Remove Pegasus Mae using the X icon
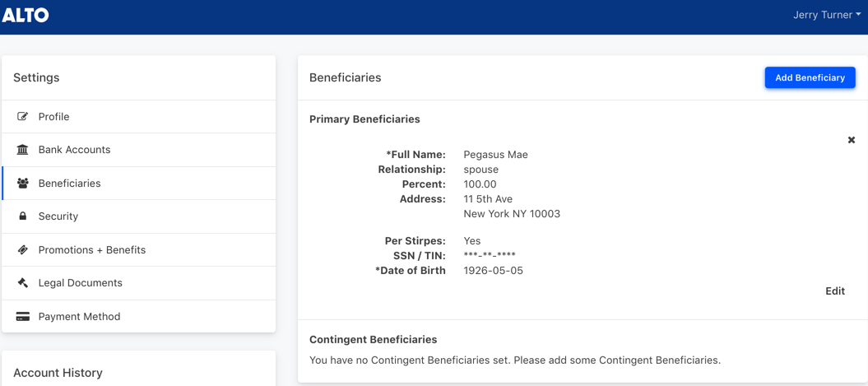This screenshot has width=868, height=386. point(852,140)
